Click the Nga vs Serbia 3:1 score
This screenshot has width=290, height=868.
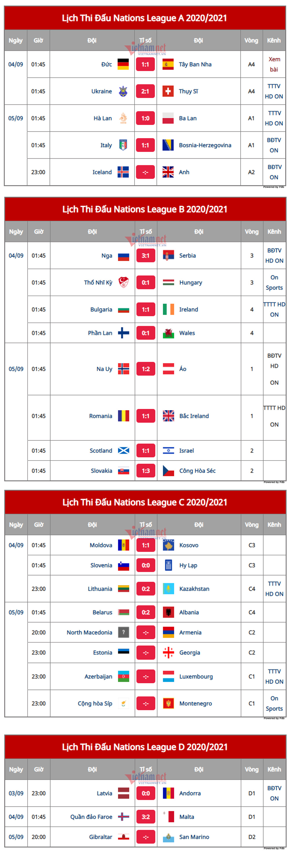click(x=146, y=255)
